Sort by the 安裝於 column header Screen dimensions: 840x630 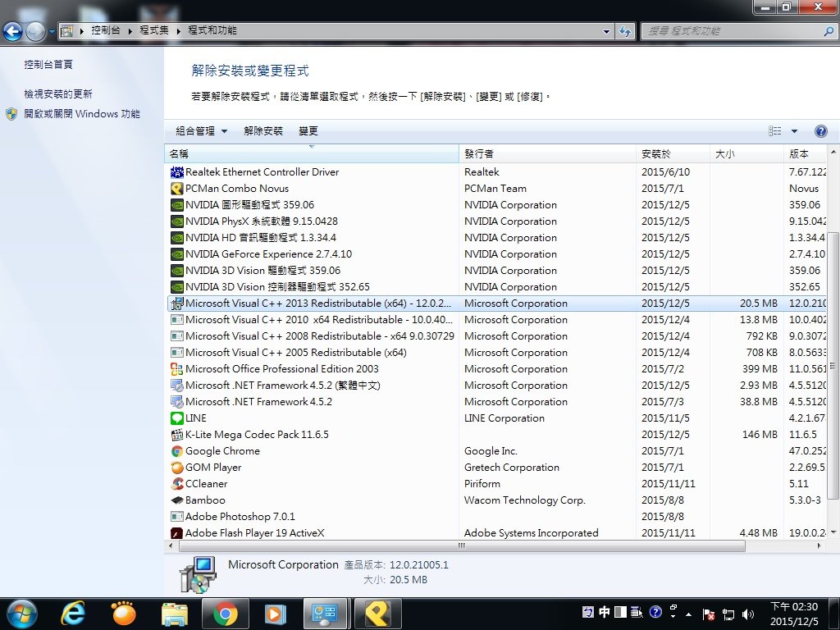point(673,153)
